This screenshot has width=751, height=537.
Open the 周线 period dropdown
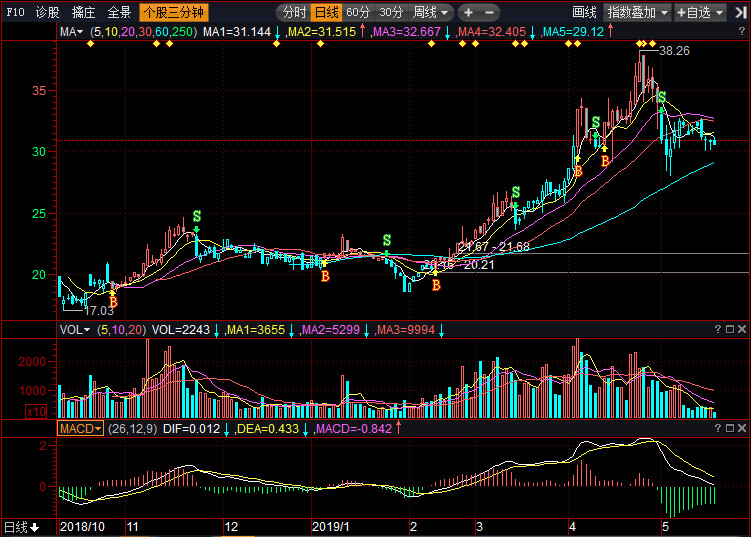click(x=431, y=13)
